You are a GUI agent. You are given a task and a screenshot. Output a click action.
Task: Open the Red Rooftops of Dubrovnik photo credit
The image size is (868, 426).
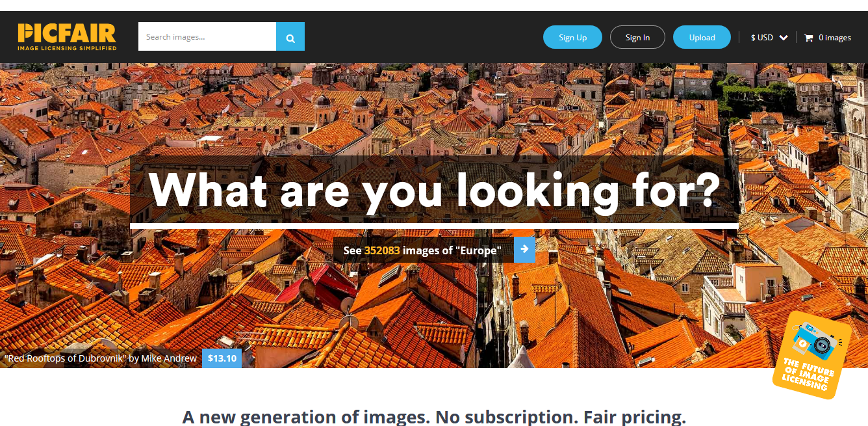click(x=101, y=358)
